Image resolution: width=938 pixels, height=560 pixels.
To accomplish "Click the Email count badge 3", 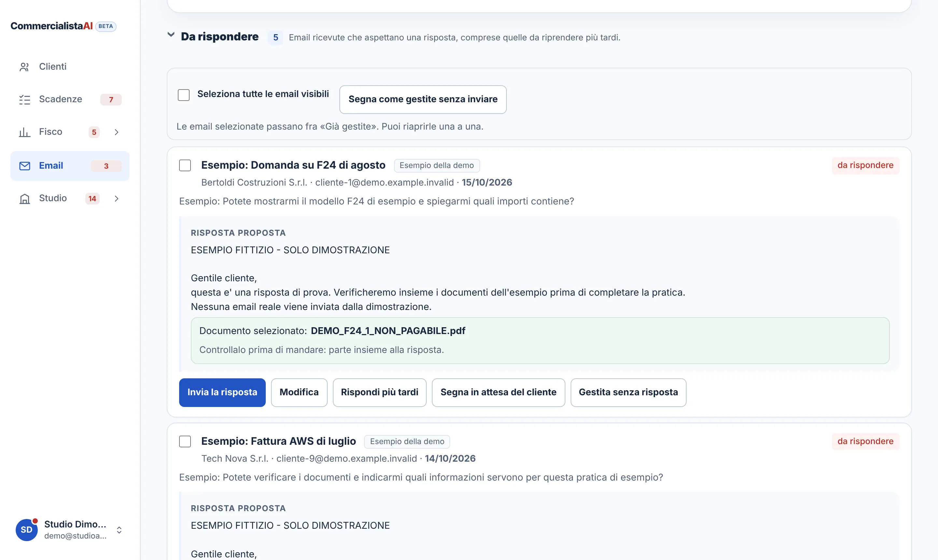I will point(106,166).
